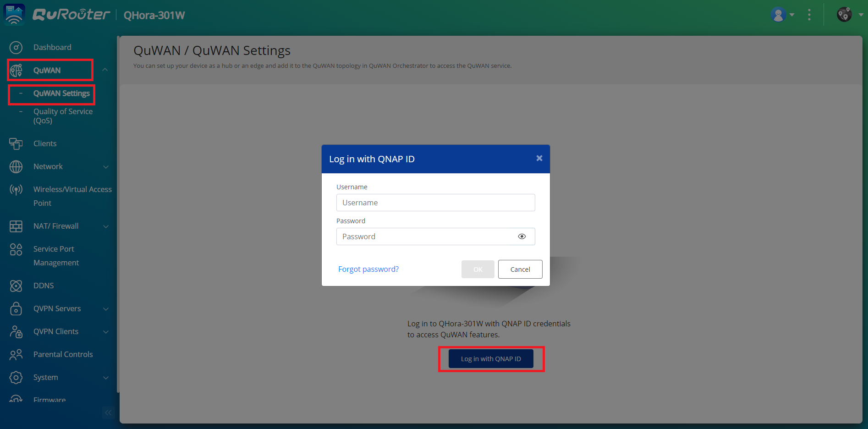This screenshot has width=868, height=429.
Task: Click the System gear icon
Action: point(16,377)
